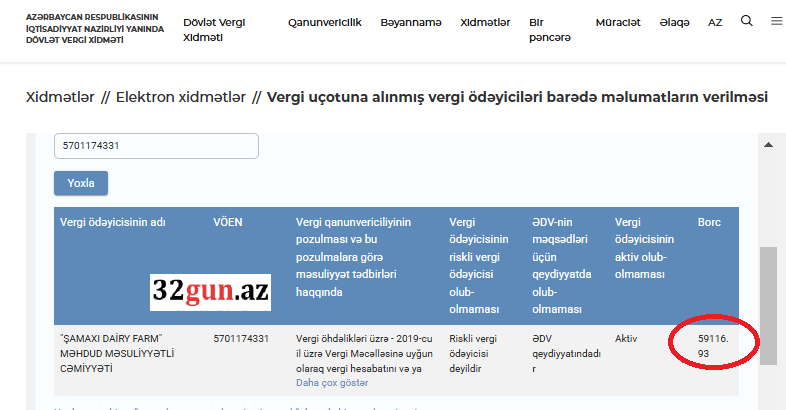Go to the Müraciət section
The height and width of the screenshot is (410, 786).
[x=617, y=22]
